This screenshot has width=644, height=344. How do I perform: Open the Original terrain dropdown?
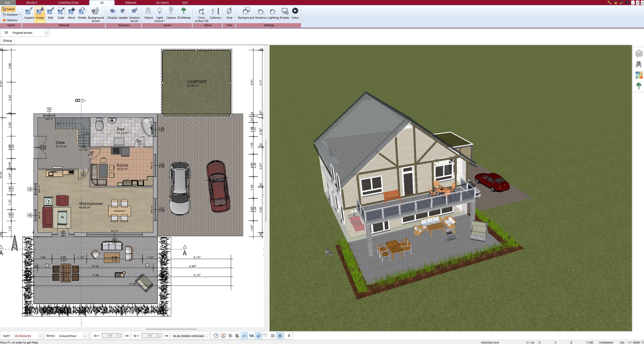pyautogui.click(x=47, y=33)
